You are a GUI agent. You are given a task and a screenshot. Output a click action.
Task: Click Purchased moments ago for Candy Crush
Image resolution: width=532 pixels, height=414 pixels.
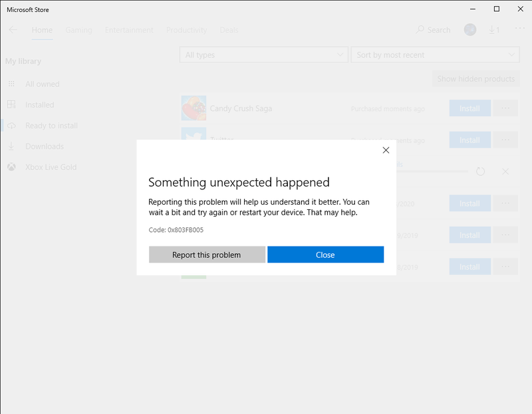coord(388,109)
